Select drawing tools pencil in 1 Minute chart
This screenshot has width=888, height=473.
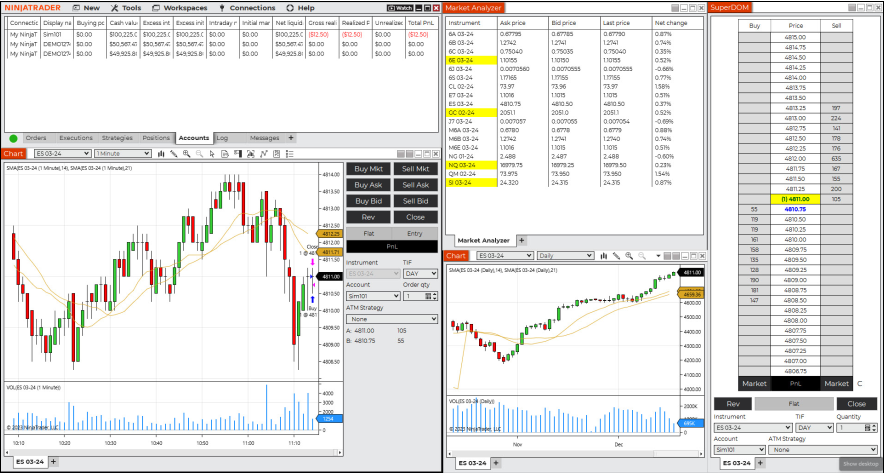click(174, 154)
